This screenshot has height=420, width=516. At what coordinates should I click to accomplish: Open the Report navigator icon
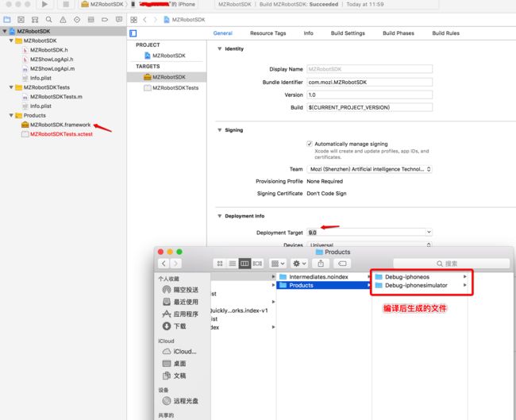click(119, 20)
